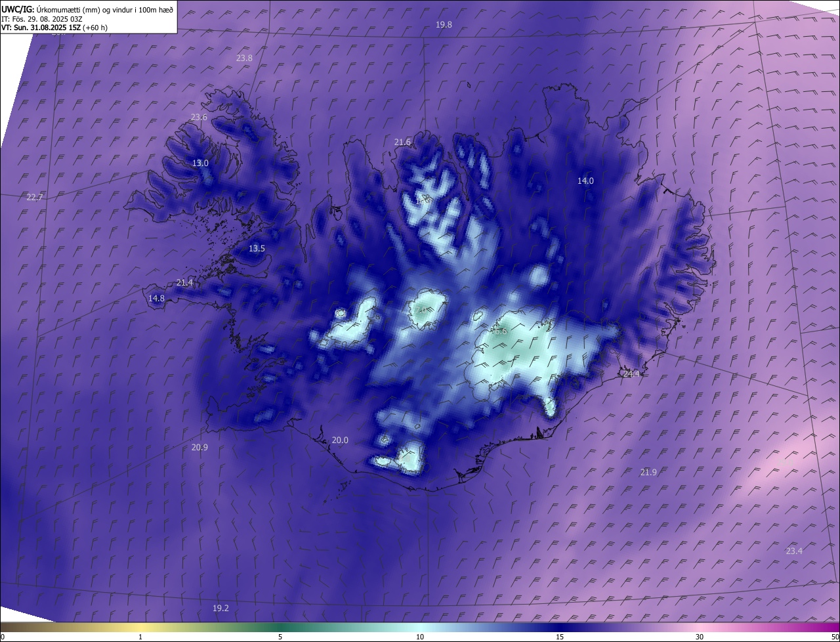Click the 19.8 value on the map

(x=444, y=24)
